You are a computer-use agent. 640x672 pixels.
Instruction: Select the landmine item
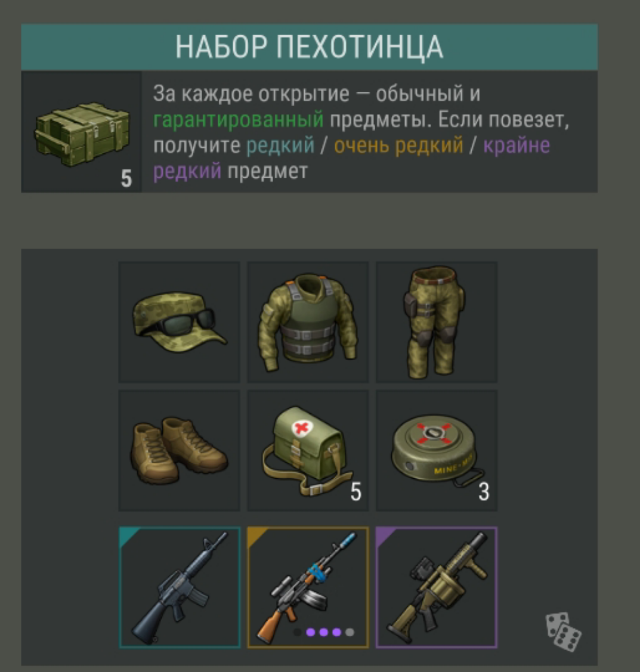click(x=437, y=450)
